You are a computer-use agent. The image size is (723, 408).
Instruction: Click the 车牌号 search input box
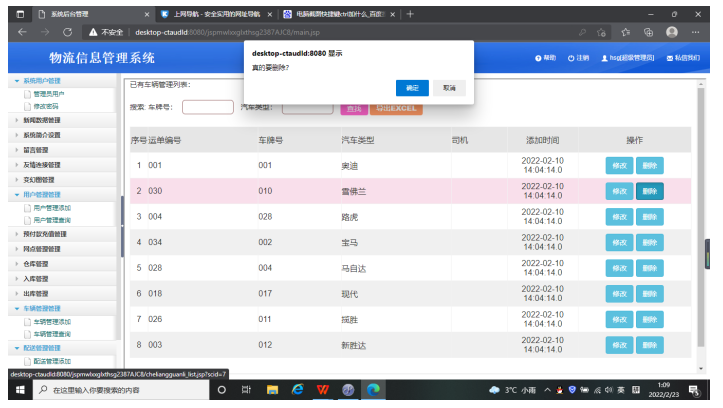click(208, 107)
